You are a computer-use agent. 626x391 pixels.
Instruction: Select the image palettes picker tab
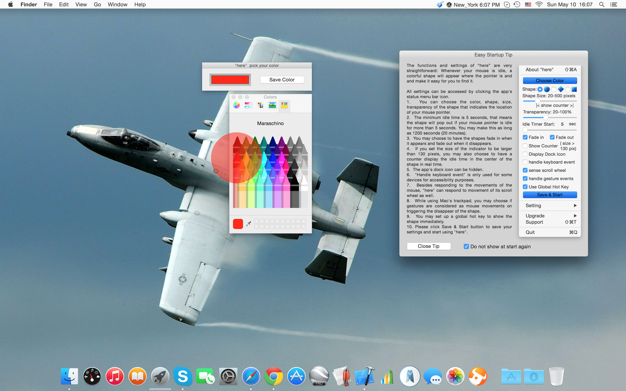click(272, 105)
